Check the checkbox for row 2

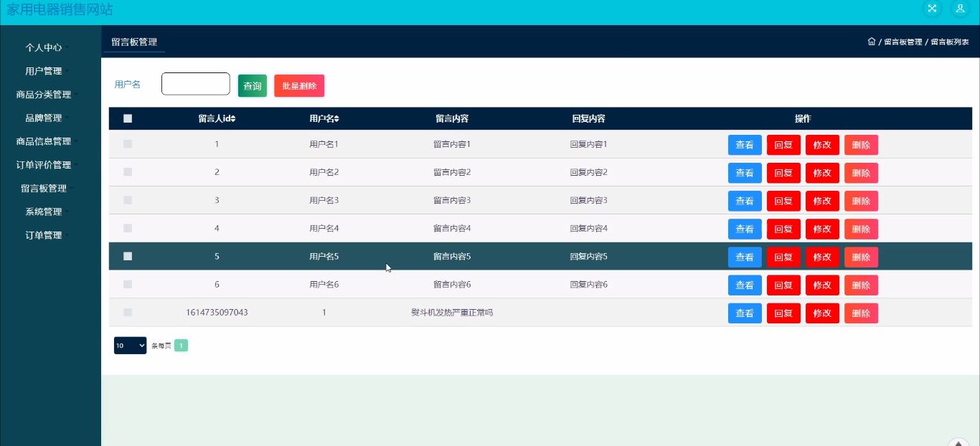pyautogui.click(x=128, y=172)
